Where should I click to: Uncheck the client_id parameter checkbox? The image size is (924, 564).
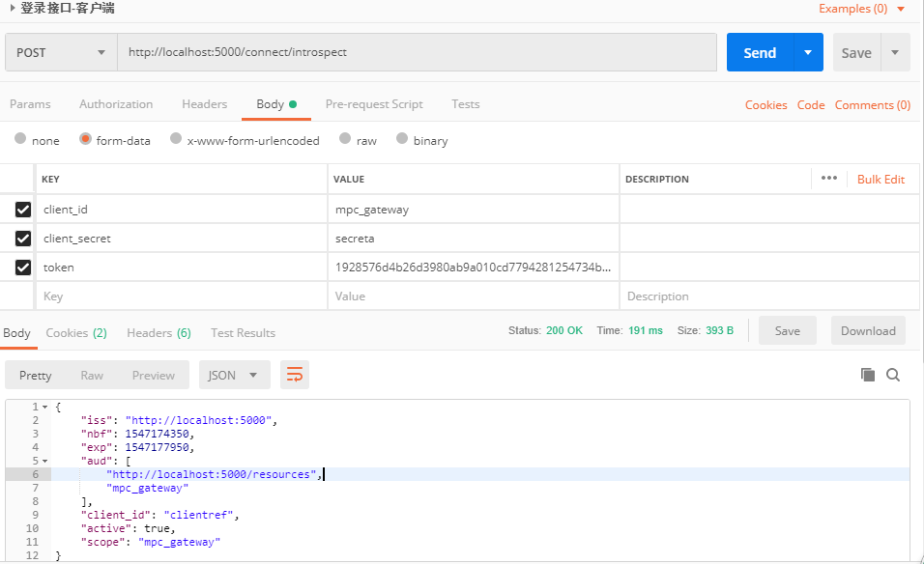[x=23, y=210]
